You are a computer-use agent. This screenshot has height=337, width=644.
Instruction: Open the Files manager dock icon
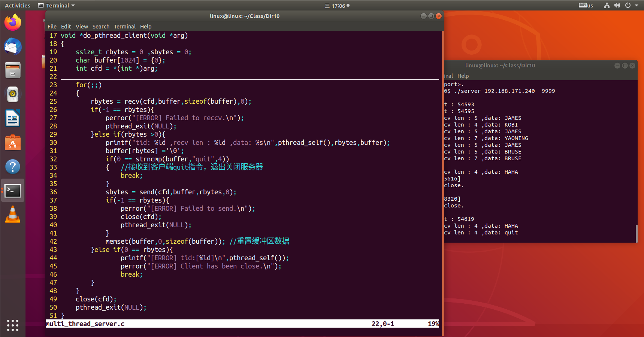(x=13, y=70)
